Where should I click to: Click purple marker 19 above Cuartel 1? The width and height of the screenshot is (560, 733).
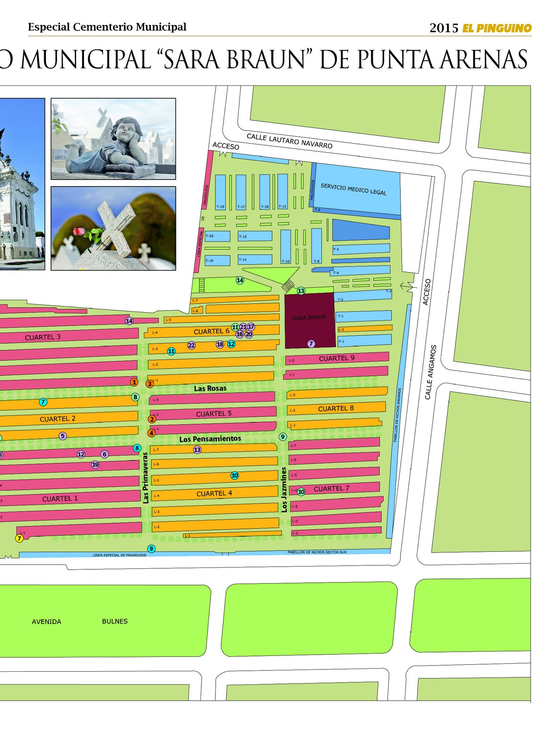[95, 465]
